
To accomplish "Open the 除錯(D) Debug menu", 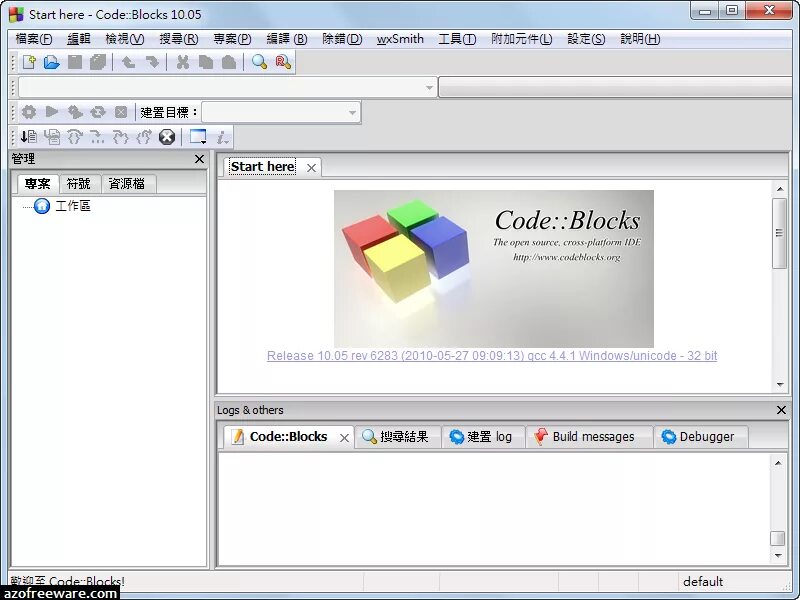I will (342, 39).
